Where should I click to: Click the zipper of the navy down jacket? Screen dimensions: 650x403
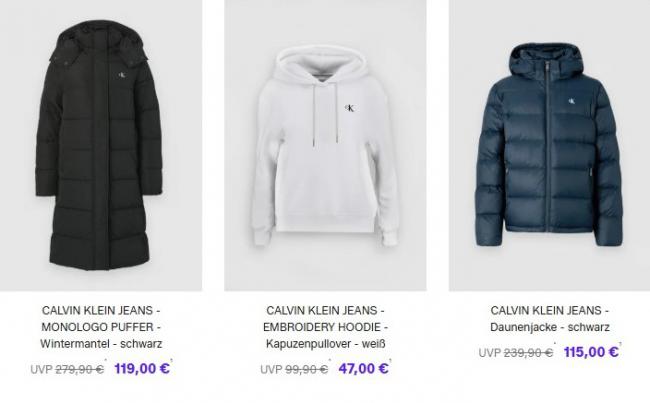click(548, 145)
